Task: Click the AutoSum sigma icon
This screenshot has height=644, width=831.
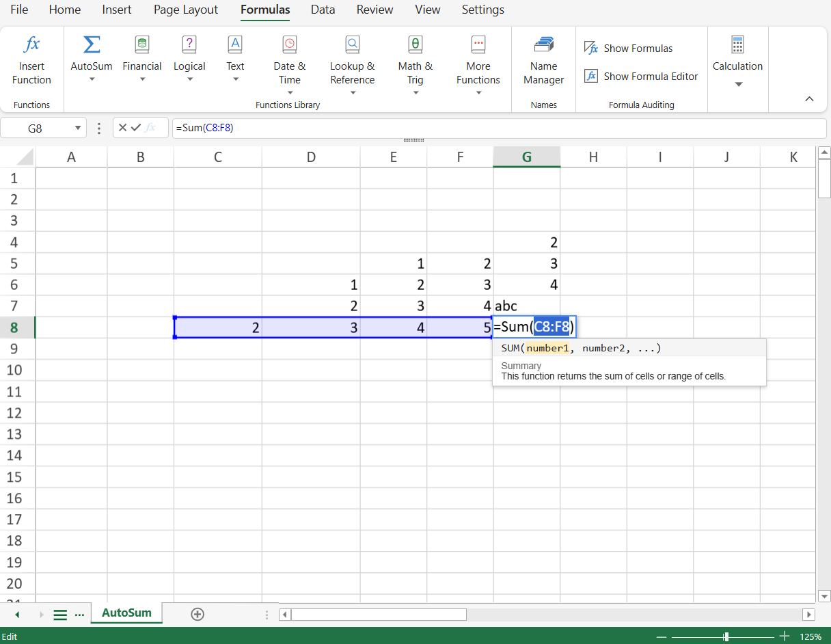Action: (x=91, y=45)
